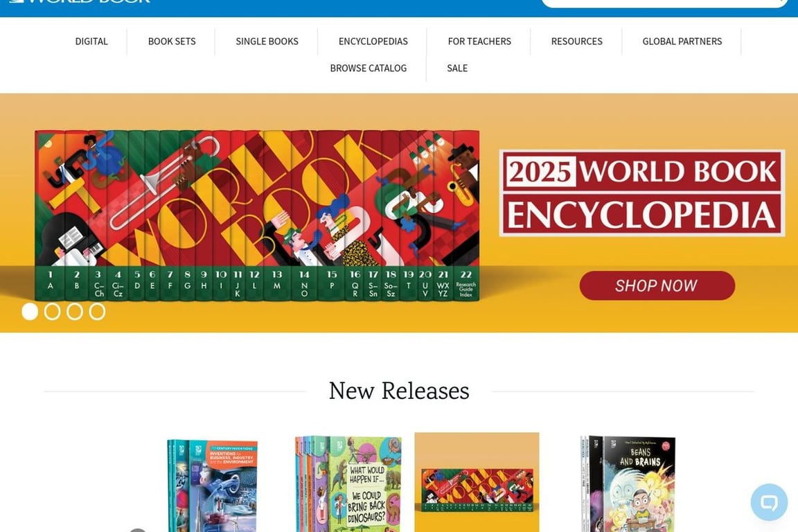Viewport: 798px width, 532px height.
Task: Open the Browse Catalog link
Action: point(369,68)
